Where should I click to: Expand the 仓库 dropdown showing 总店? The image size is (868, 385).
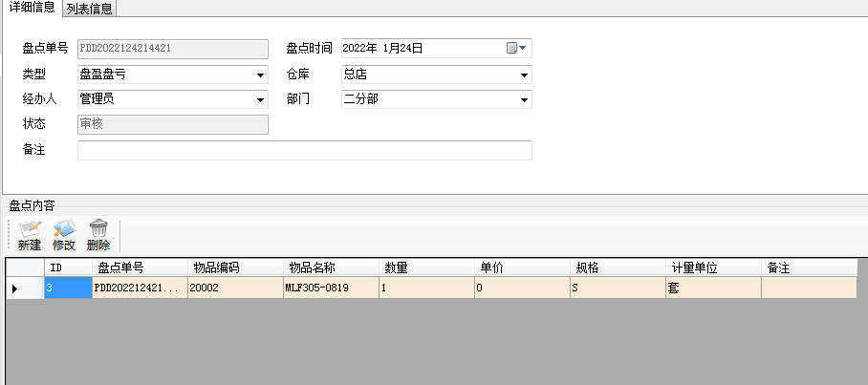[524, 75]
